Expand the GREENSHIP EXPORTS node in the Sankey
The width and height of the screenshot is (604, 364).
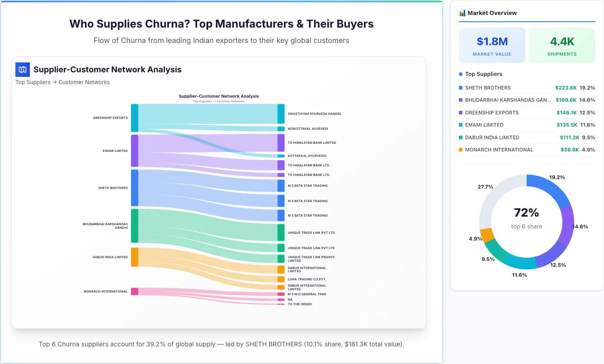(134, 118)
